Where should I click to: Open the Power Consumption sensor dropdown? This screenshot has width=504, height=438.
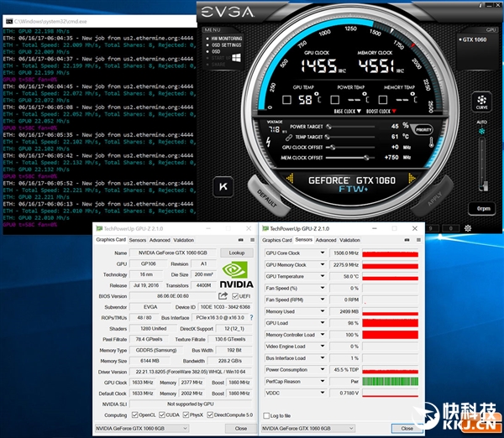pyautogui.click(x=322, y=369)
